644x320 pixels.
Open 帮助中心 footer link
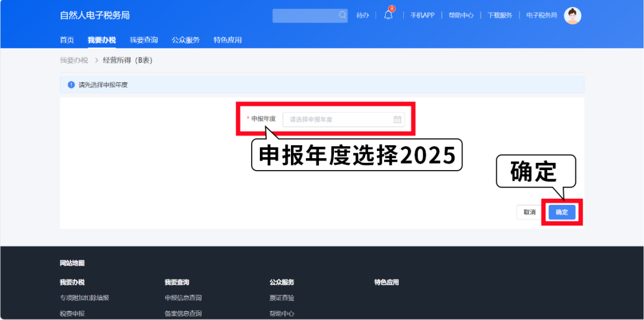click(x=281, y=313)
